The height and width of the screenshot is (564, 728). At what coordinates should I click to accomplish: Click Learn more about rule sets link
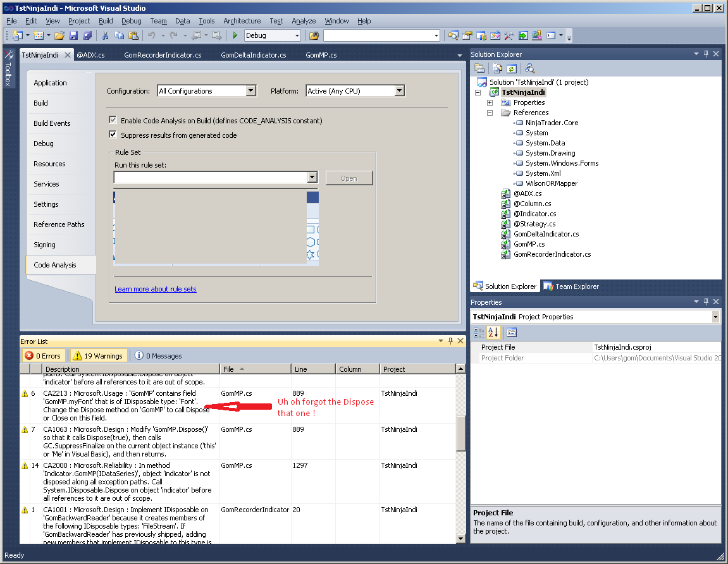point(156,289)
